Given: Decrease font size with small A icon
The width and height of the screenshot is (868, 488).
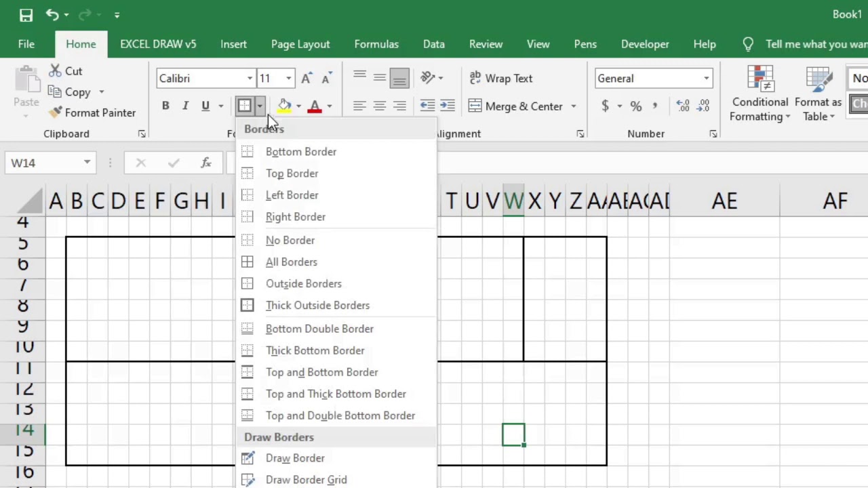Looking at the screenshot, I should (326, 78).
